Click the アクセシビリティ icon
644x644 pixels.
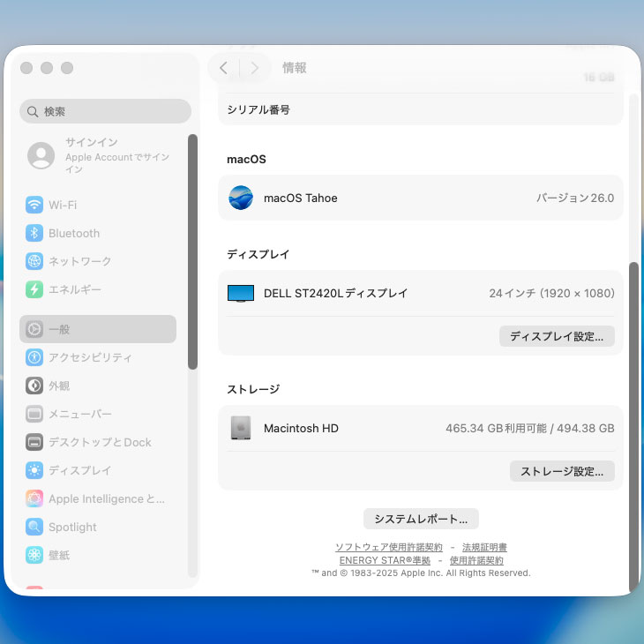coord(34,357)
